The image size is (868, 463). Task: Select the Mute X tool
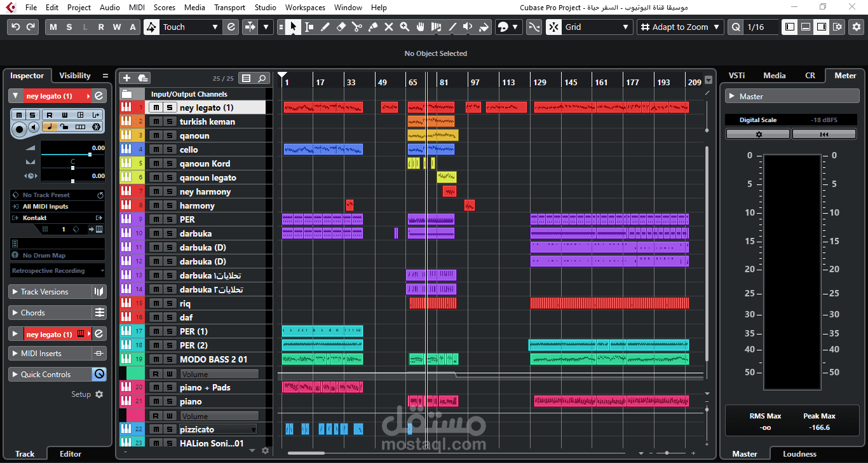pyautogui.click(x=389, y=27)
